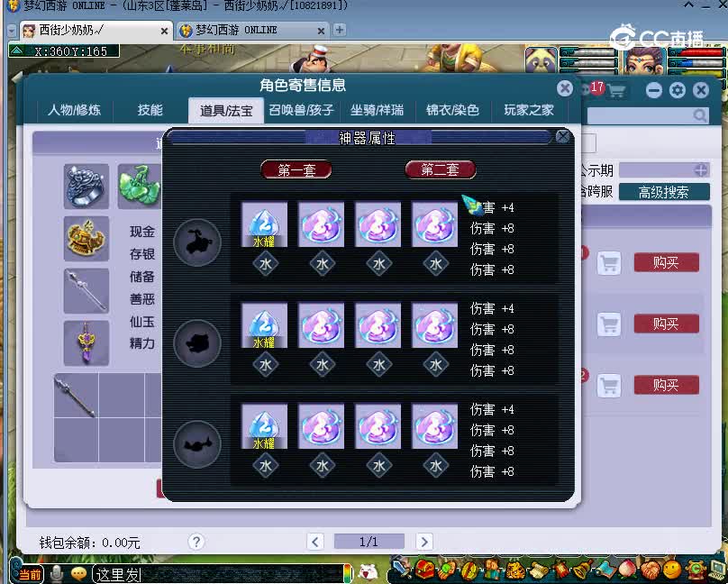Open the 锦衣/染色 tab
Image resolution: width=728 pixels, height=584 pixels.
[452, 110]
